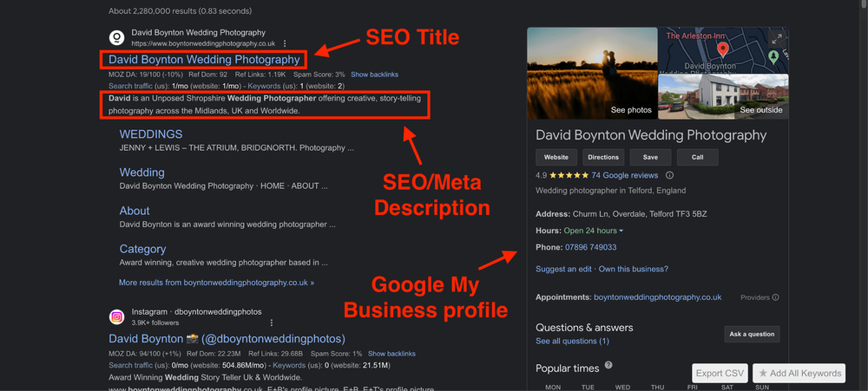Image resolution: width=868 pixels, height=391 pixels.
Task: Click the Instagram favicon
Action: 117,317
